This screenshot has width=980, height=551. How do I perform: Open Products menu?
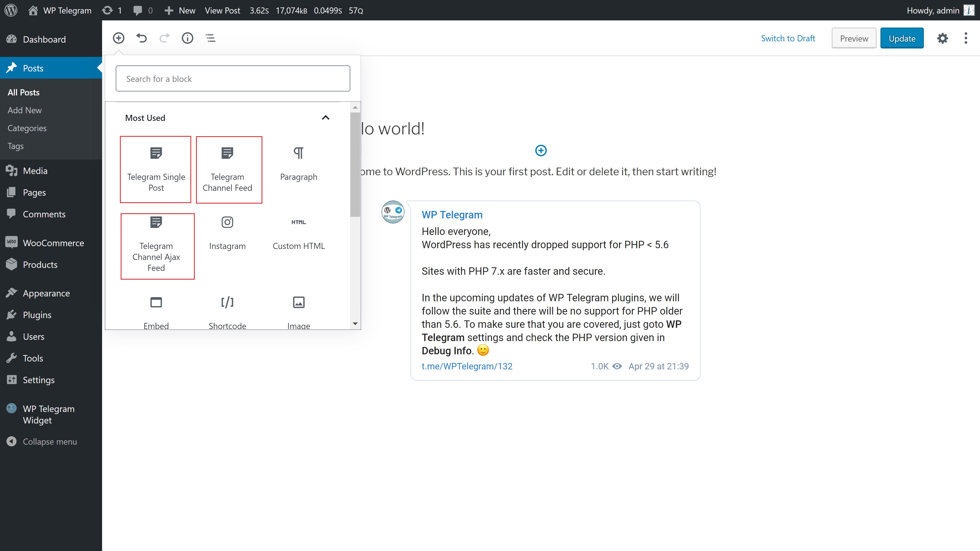click(51, 264)
